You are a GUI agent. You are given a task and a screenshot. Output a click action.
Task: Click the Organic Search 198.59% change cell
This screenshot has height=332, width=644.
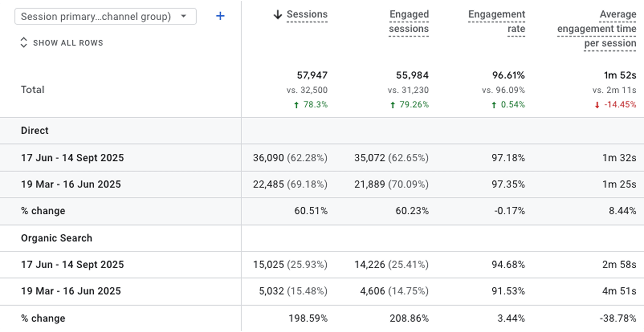click(308, 318)
